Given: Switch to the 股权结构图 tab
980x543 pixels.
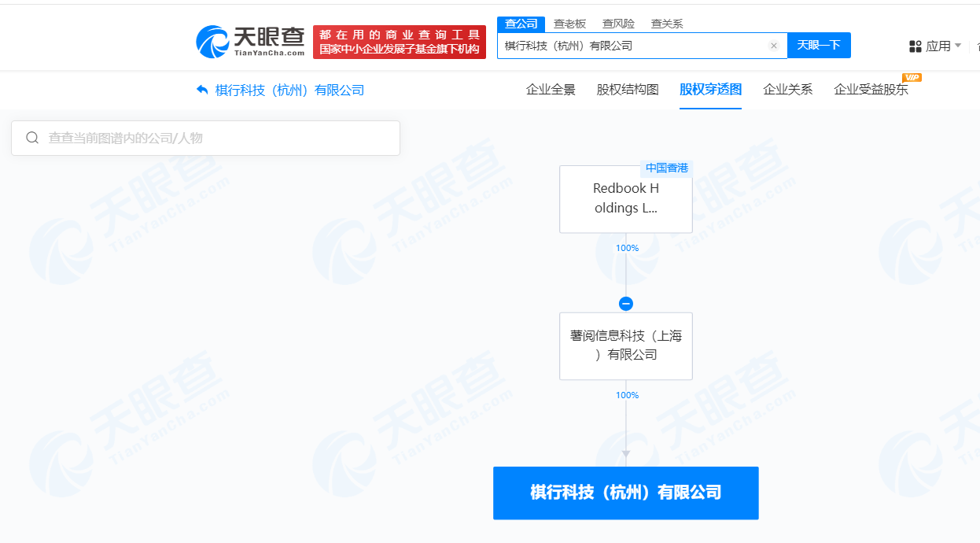Looking at the screenshot, I should [628, 90].
